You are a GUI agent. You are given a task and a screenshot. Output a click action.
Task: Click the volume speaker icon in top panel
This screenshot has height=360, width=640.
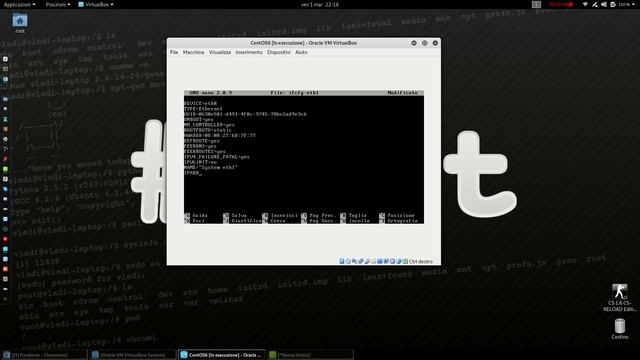point(604,4)
